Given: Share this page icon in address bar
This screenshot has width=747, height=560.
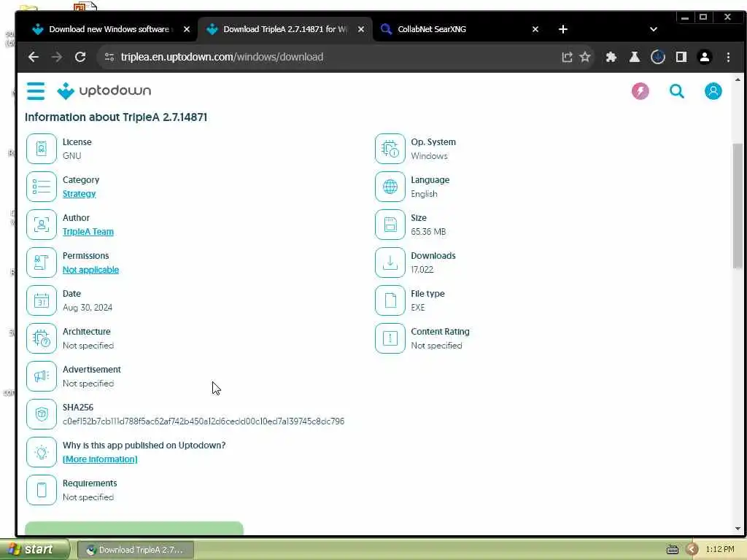Looking at the screenshot, I should (566, 57).
